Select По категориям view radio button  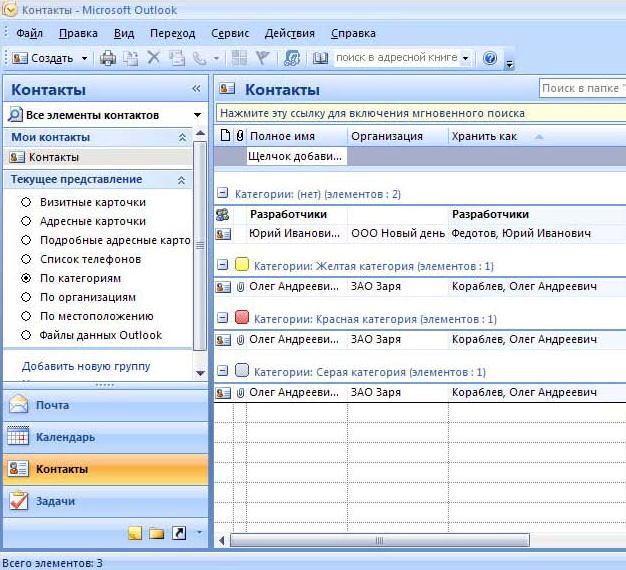point(26,278)
